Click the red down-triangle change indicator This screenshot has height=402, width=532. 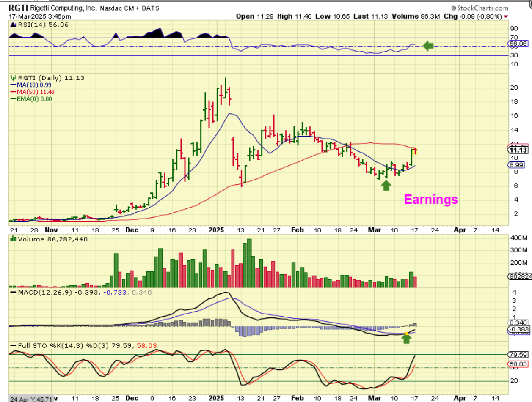pyautogui.click(x=506, y=17)
